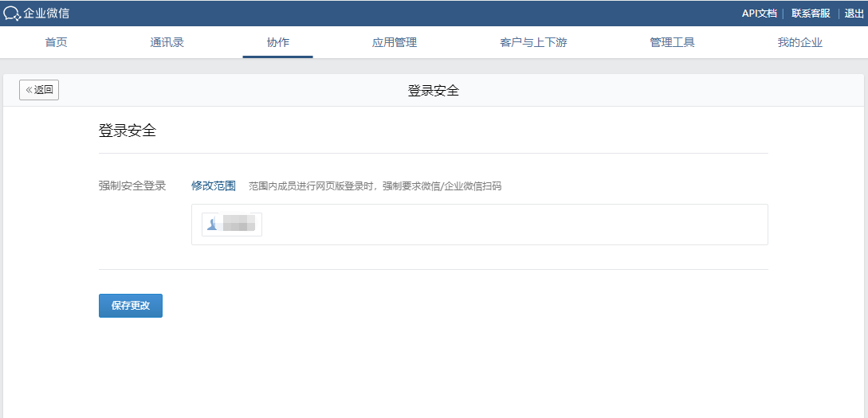Open the API文档 link
868x418 pixels.
tap(759, 14)
